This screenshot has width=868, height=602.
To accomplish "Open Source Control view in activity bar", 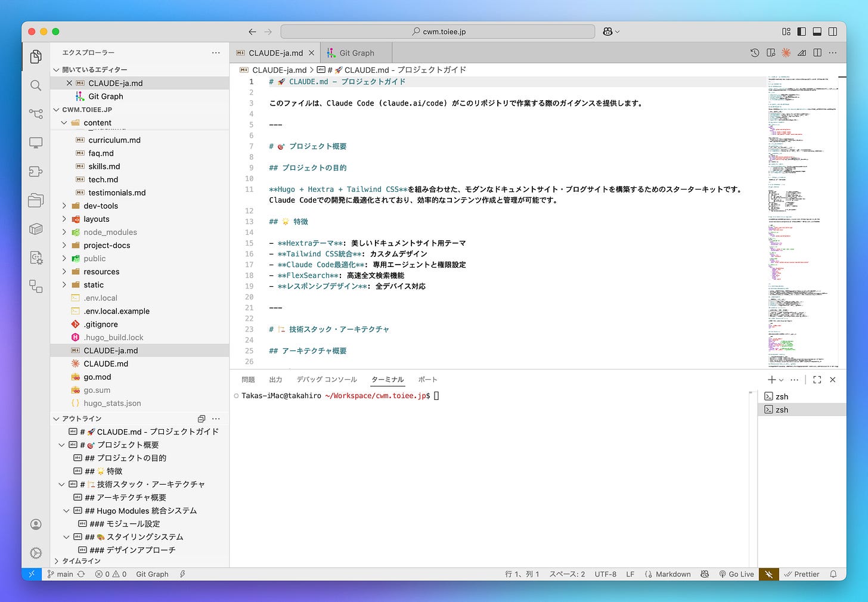I will pyautogui.click(x=36, y=113).
